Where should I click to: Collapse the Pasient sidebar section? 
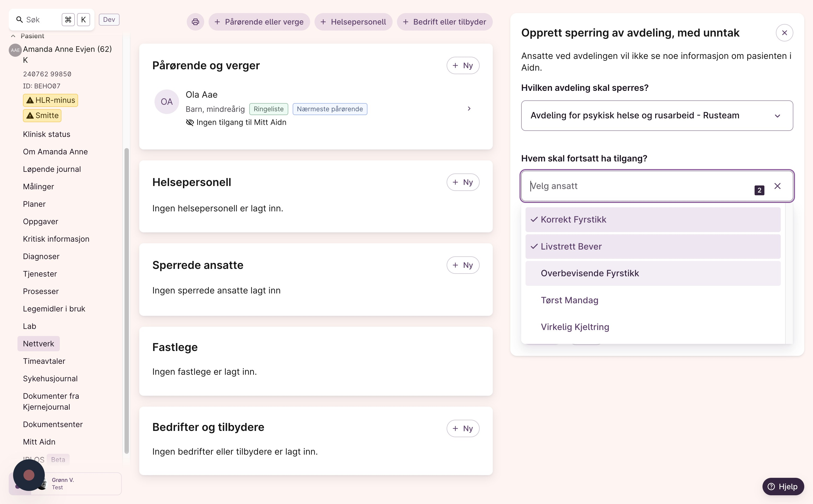[x=13, y=36]
